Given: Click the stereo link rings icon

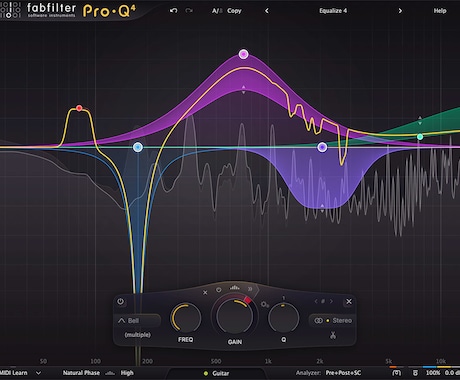Looking at the screenshot, I should point(318,321).
